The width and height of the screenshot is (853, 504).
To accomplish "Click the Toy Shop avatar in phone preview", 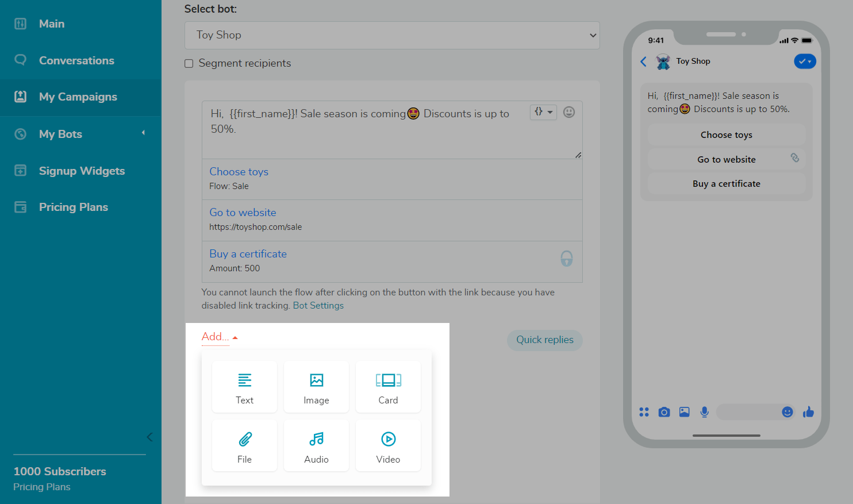I will click(x=663, y=61).
